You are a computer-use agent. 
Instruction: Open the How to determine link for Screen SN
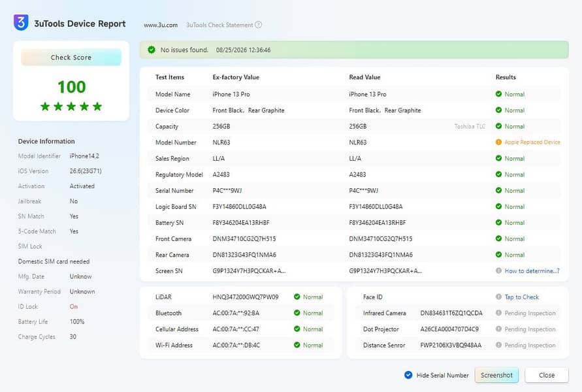click(x=532, y=270)
